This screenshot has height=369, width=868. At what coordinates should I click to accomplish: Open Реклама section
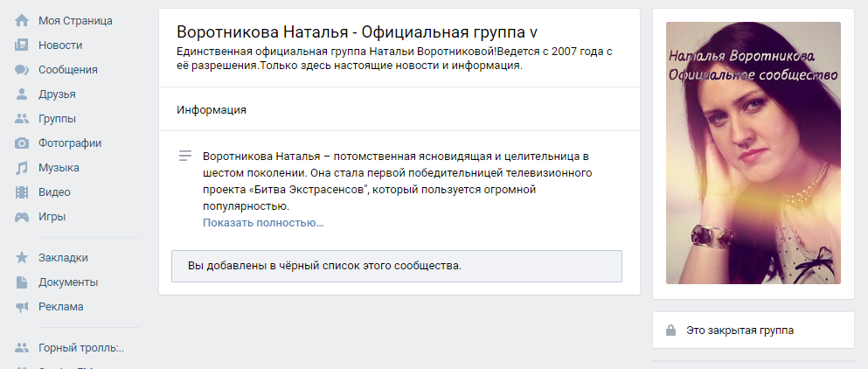coord(61,306)
